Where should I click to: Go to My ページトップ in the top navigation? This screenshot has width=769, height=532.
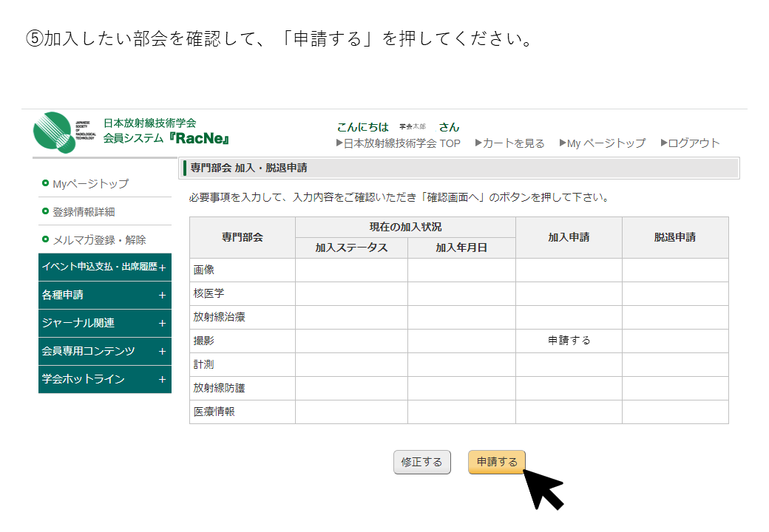click(x=606, y=143)
